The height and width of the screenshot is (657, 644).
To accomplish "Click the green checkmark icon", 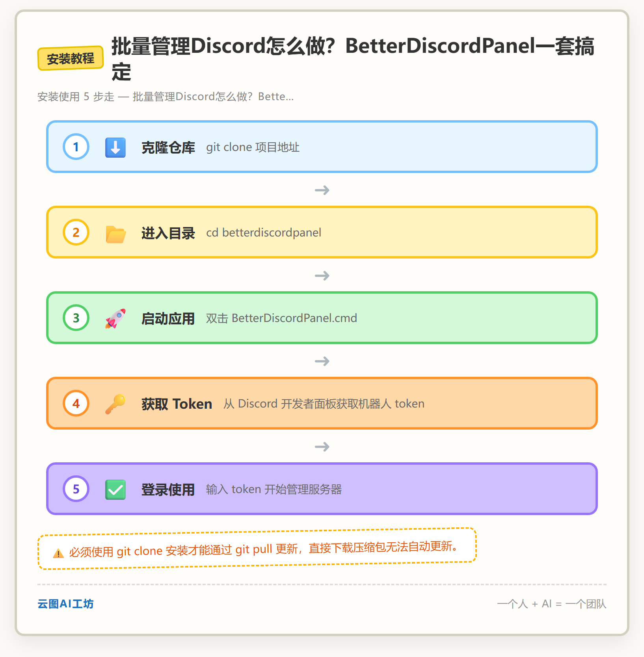I will 115,489.
